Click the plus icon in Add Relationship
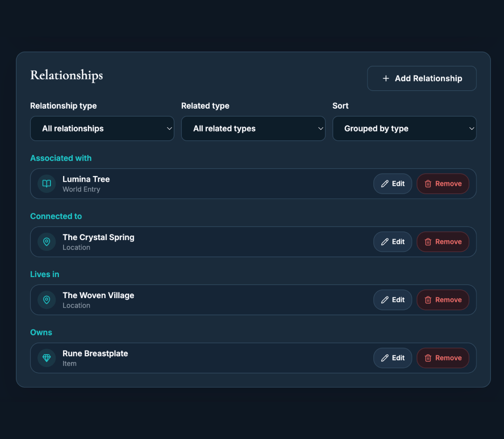Screen dimensions: 504x439 pyautogui.click(x=386, y=79)
